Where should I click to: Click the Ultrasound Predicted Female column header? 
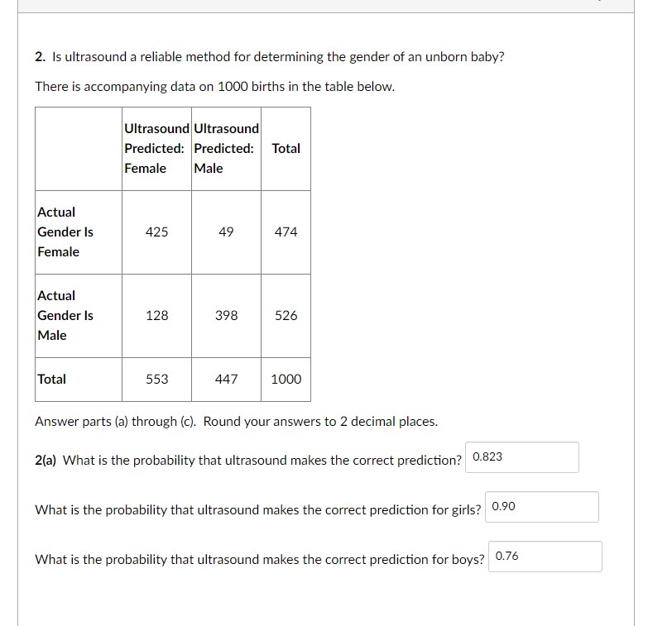(156, 148)
